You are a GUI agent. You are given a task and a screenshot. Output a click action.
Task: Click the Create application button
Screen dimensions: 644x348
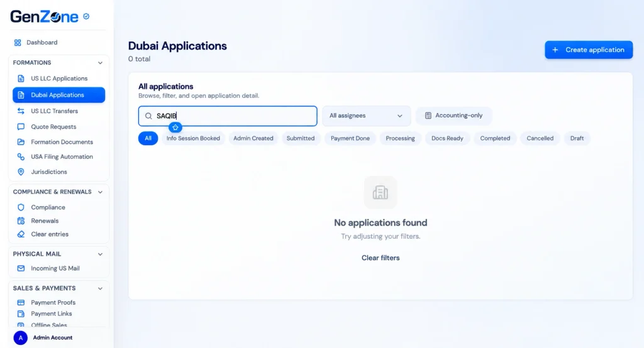tap(589, 50)
